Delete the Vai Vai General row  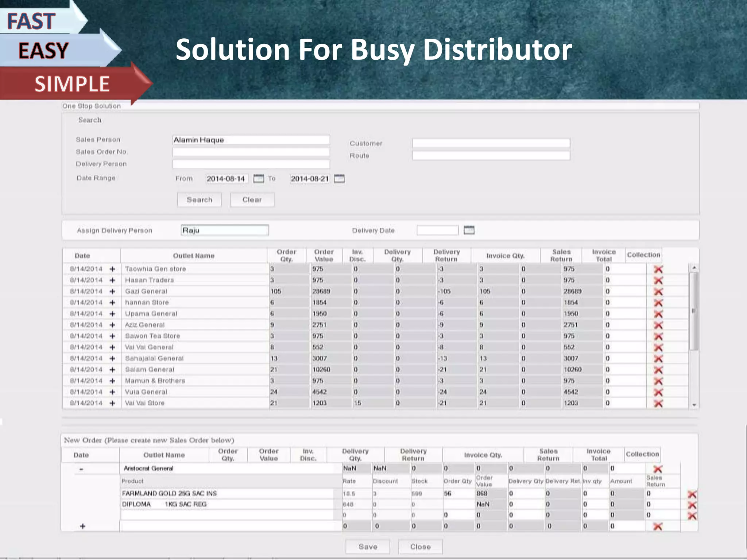658,347
